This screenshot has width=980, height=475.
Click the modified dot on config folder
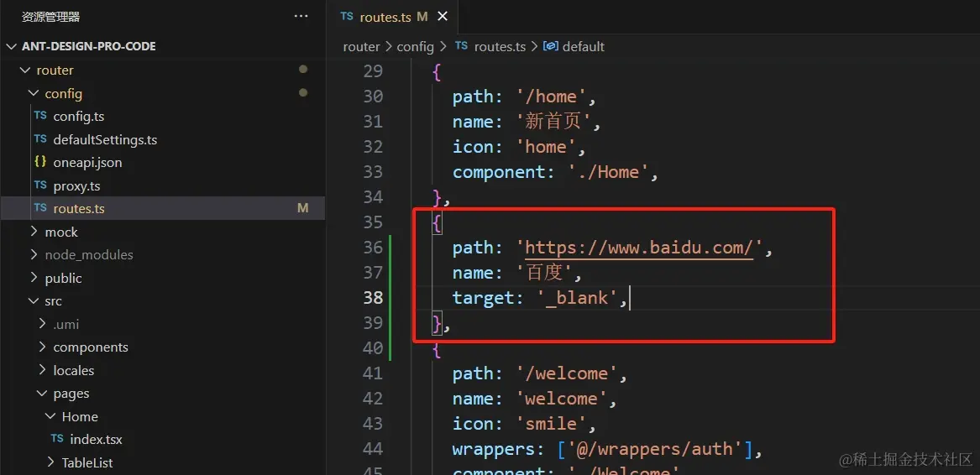[303, 92]
